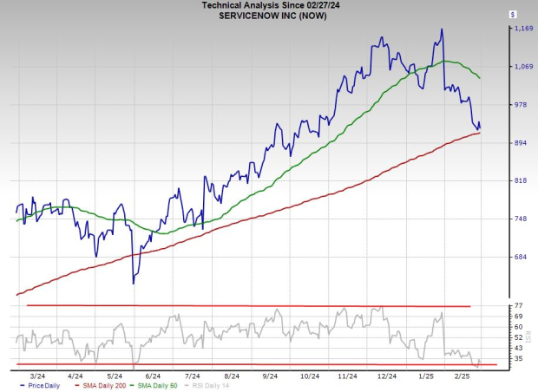Click the 9/24 date axis label
The image size is (538, 392).
click(270, 376)
